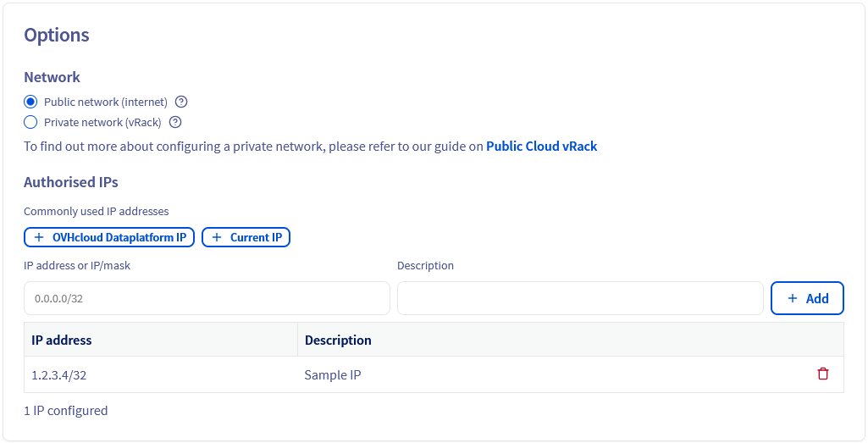Open help icon beside Public network (internet)

180,102
